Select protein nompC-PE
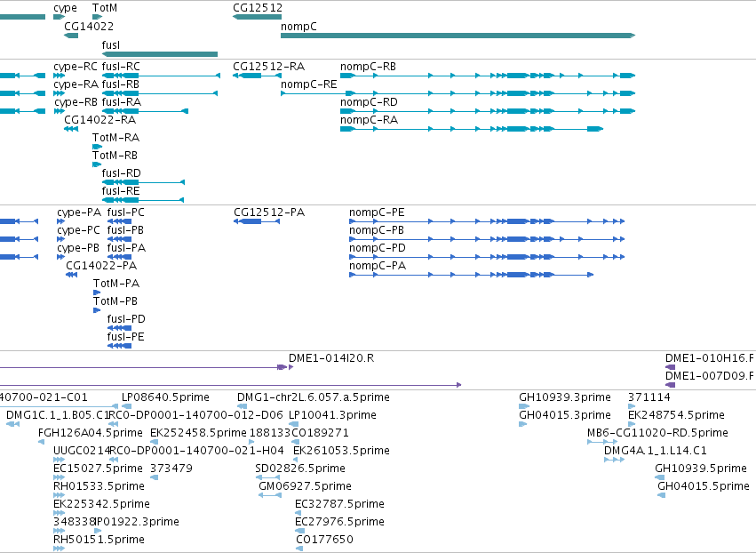Image resolution: width=756 pixels, height=553 pixels. click(x=487, y=221)
